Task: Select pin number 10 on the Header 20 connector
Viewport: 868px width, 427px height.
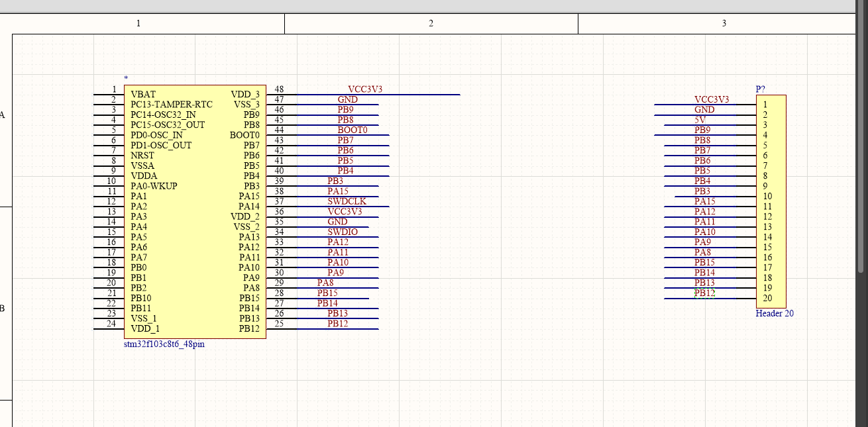Action: point(767,196)
